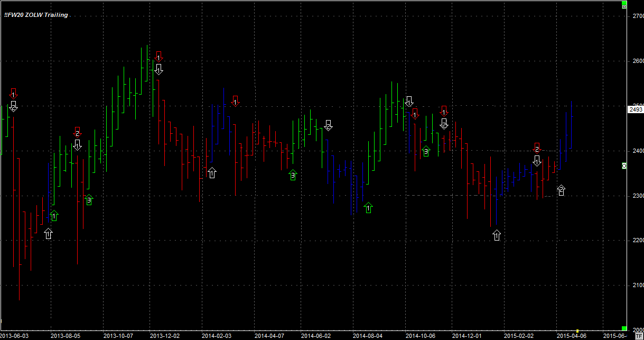Select the white up arrow near 2015-04-06
Screen dimensions: 644x340
click(561, 190)
